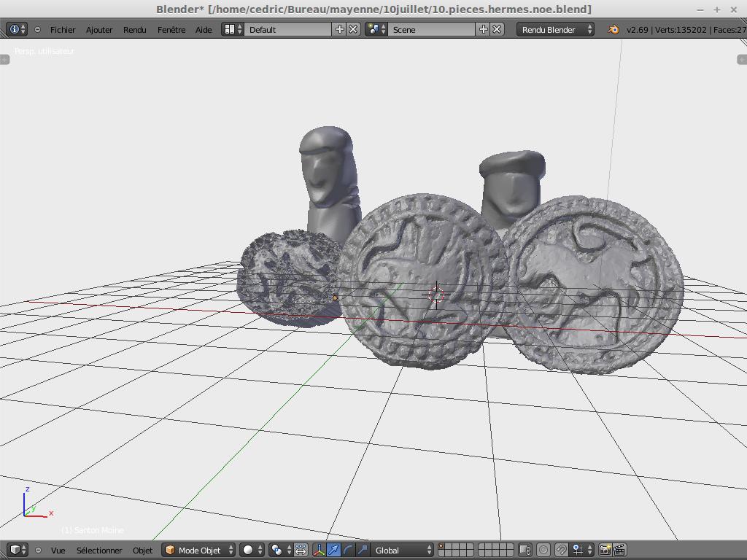
Task: Click the manipulate center points icon
Action: [301, 550]
